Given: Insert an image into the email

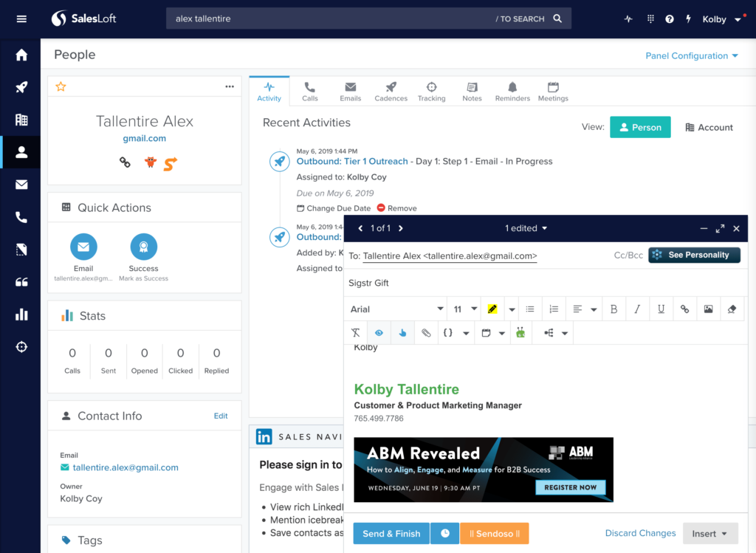Looking at the screenshot, I should tap(708, 309).
